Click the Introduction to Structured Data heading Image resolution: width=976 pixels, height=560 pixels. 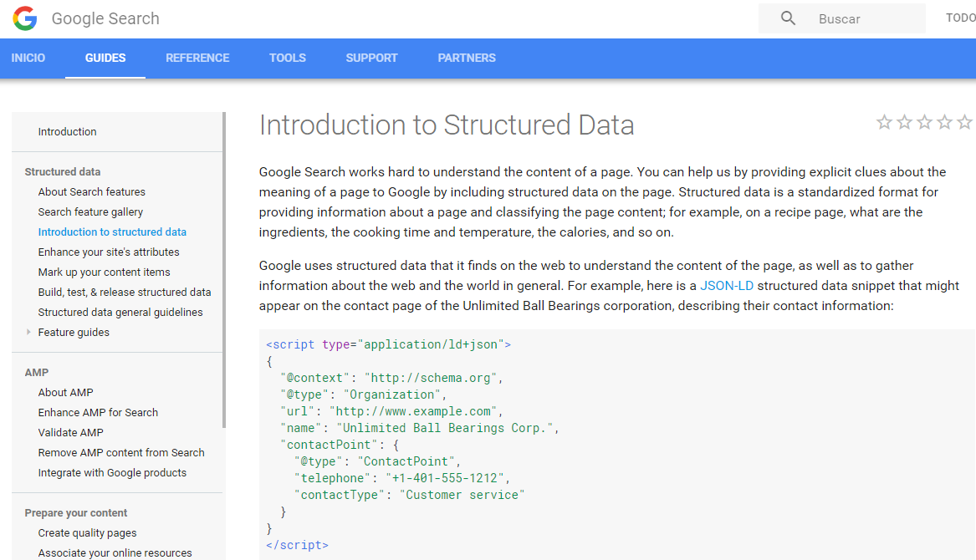[x=447, y=125]
